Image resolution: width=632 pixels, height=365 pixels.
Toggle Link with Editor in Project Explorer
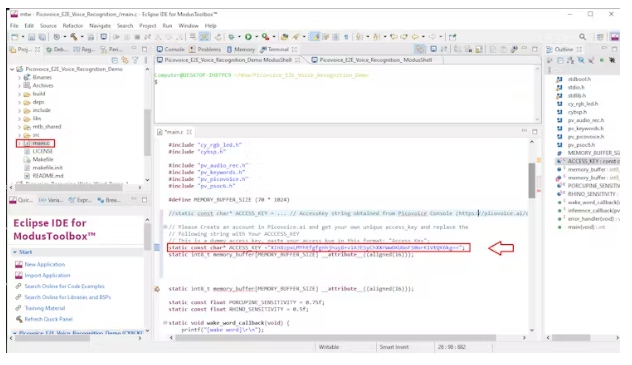[x=125, y=60]
